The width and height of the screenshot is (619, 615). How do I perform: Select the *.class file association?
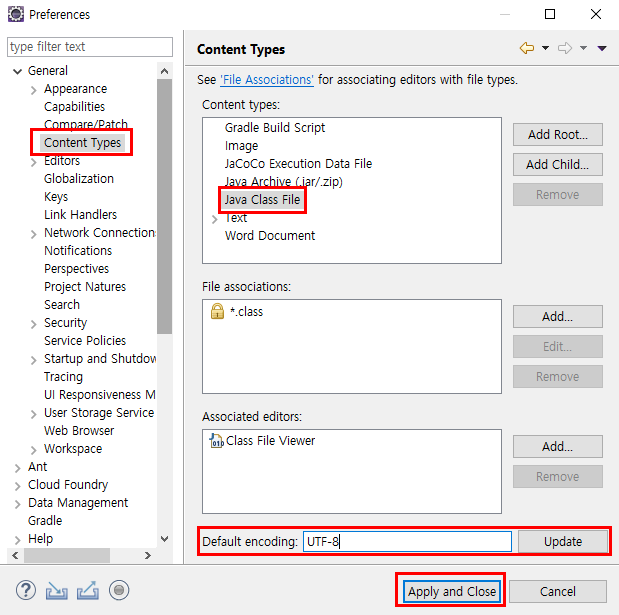(246, 311)
